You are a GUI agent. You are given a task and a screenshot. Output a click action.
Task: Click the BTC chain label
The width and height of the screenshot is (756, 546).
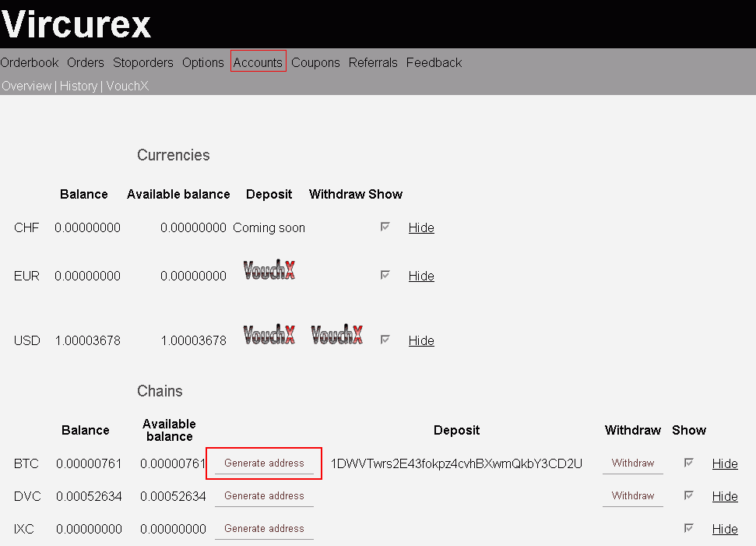point(26,463)
